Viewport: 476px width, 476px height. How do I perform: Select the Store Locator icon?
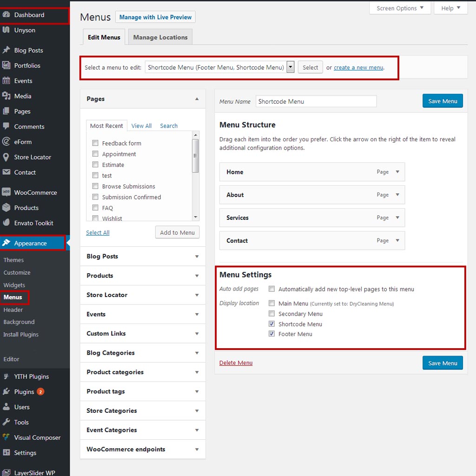[x=7, y=157]
